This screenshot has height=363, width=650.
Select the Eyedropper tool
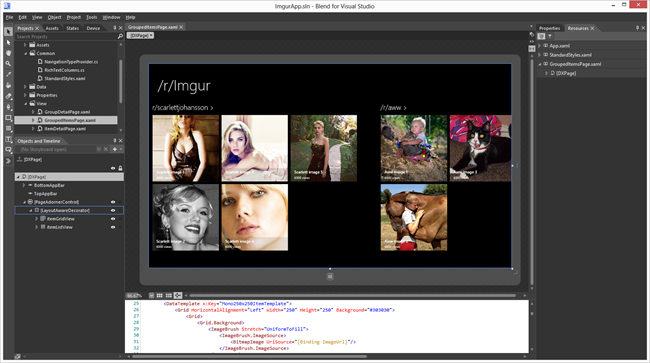pyautogui.click(x=8, y=75)
